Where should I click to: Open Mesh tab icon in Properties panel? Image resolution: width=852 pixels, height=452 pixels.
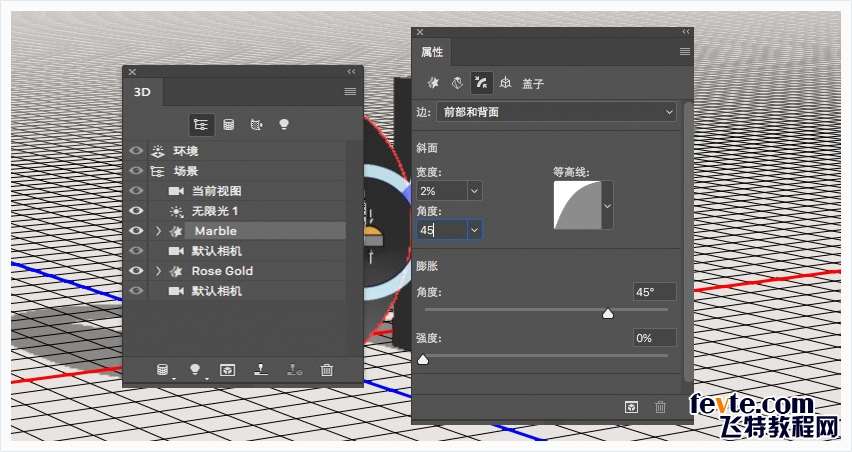pos(433,83)
